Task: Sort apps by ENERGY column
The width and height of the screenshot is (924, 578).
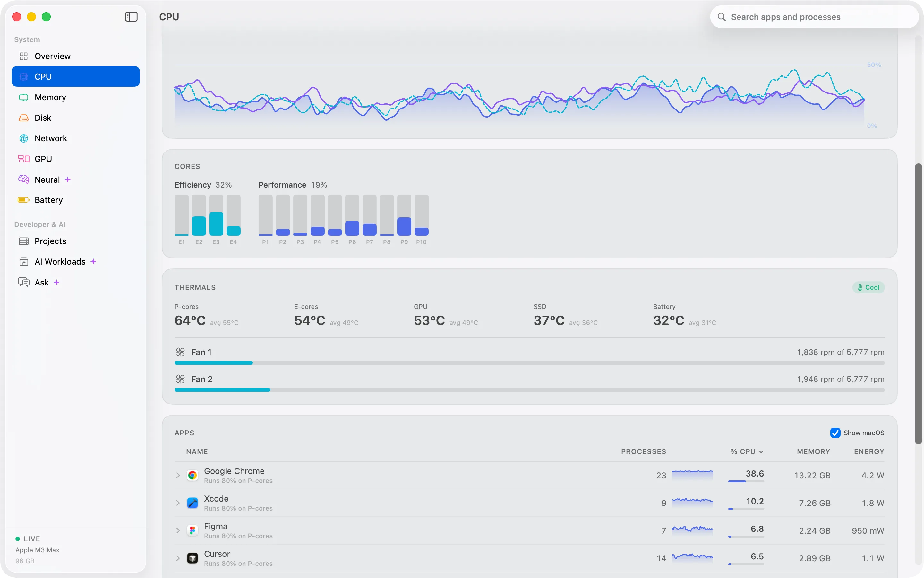Action: (x=869, y=451)
